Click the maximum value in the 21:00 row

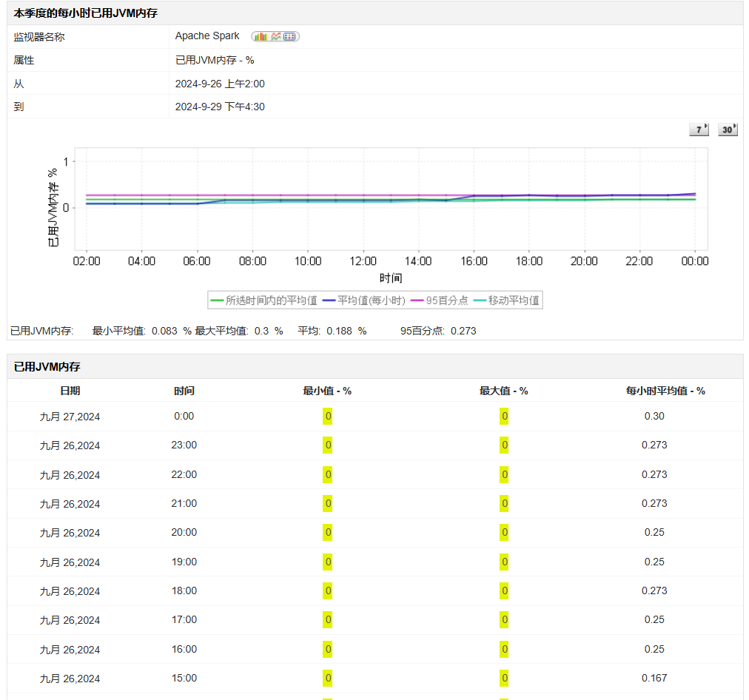pos(504,503)
